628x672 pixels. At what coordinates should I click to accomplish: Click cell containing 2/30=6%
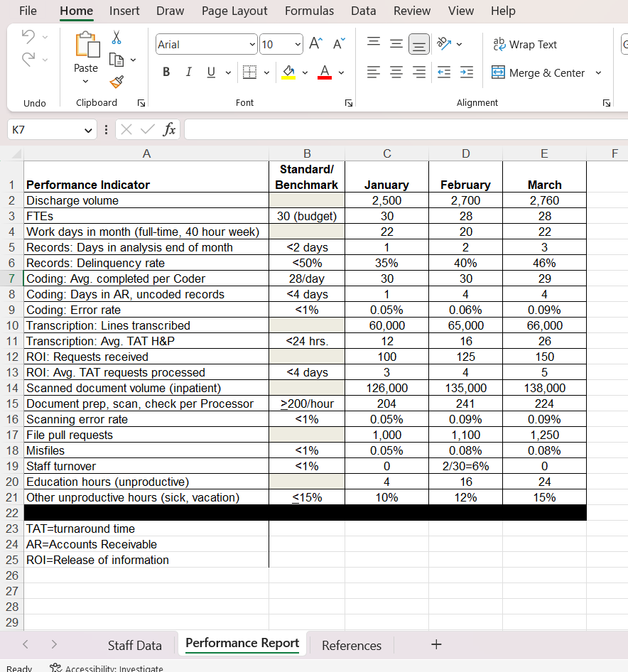[x=465, y=466]
